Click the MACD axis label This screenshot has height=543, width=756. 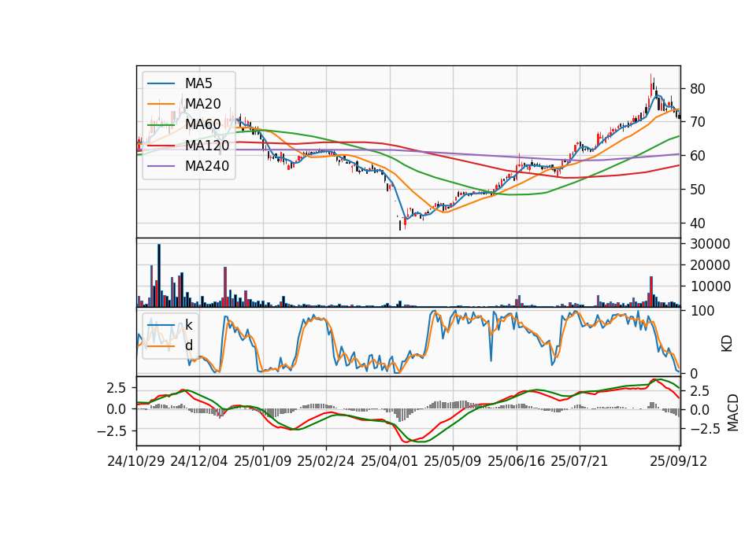point(732,412)
